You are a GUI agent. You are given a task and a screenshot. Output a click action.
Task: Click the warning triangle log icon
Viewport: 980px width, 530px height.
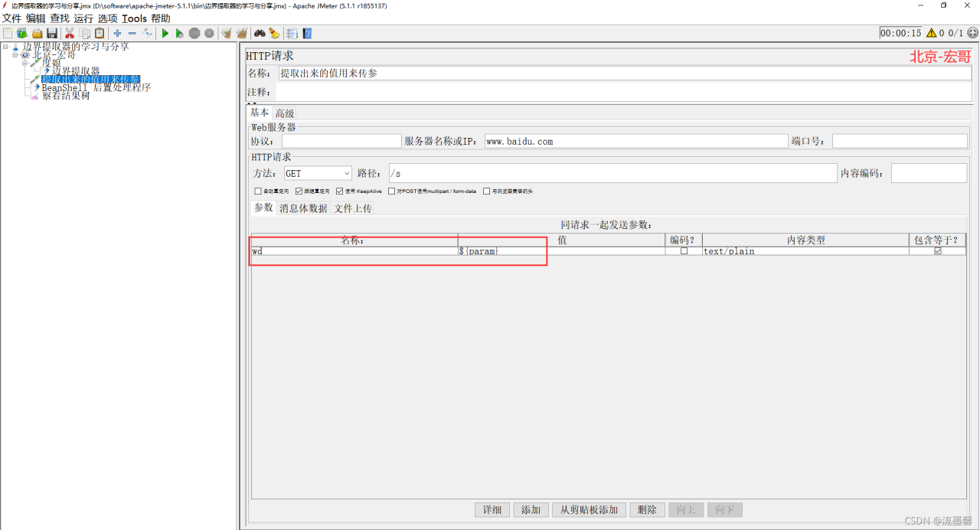point(932,33)
